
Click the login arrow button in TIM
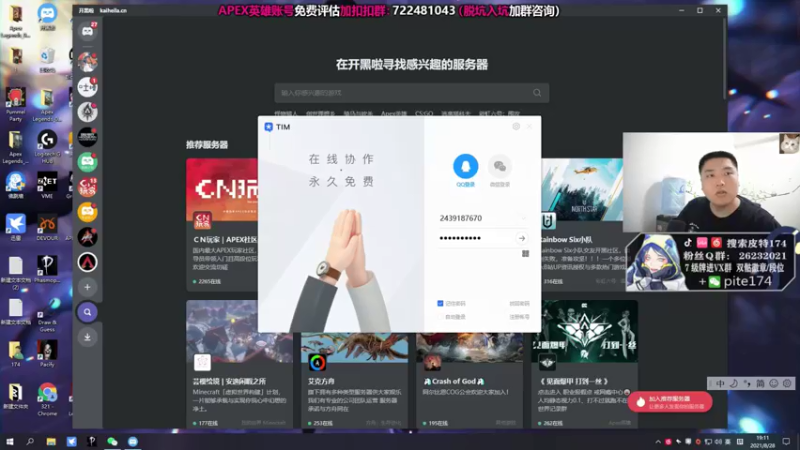point(521,238)
